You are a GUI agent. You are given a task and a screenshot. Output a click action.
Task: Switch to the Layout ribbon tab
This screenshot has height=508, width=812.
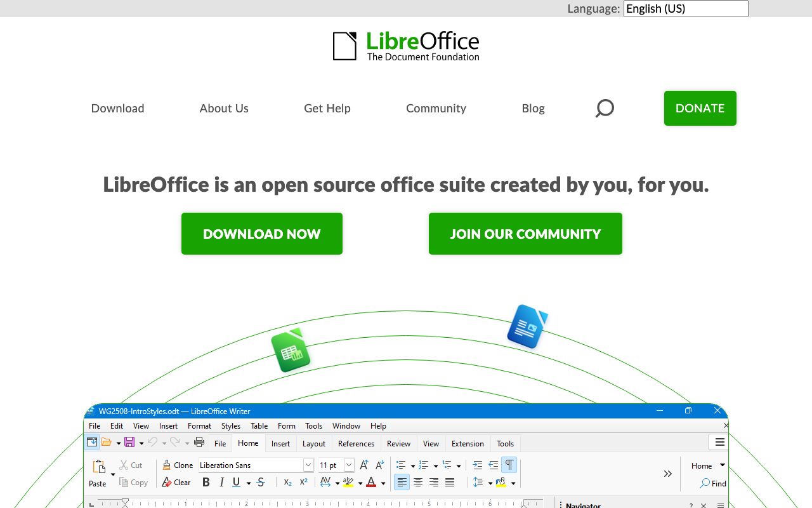point(314,443)
